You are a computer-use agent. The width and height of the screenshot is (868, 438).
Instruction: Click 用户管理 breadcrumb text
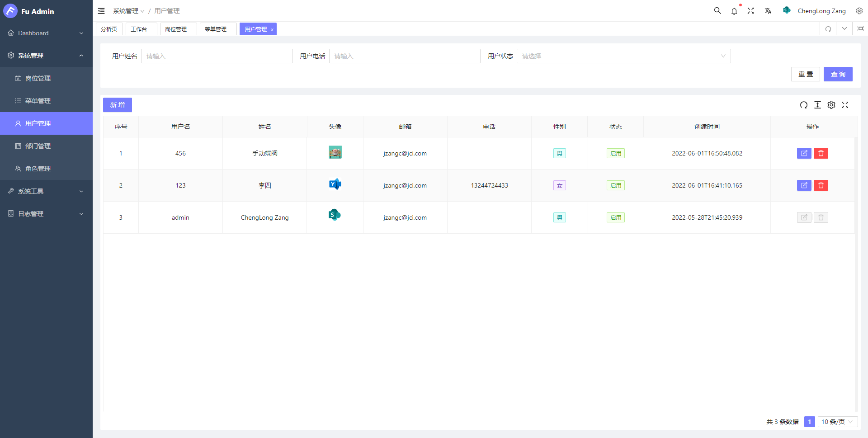coord(167,11)
